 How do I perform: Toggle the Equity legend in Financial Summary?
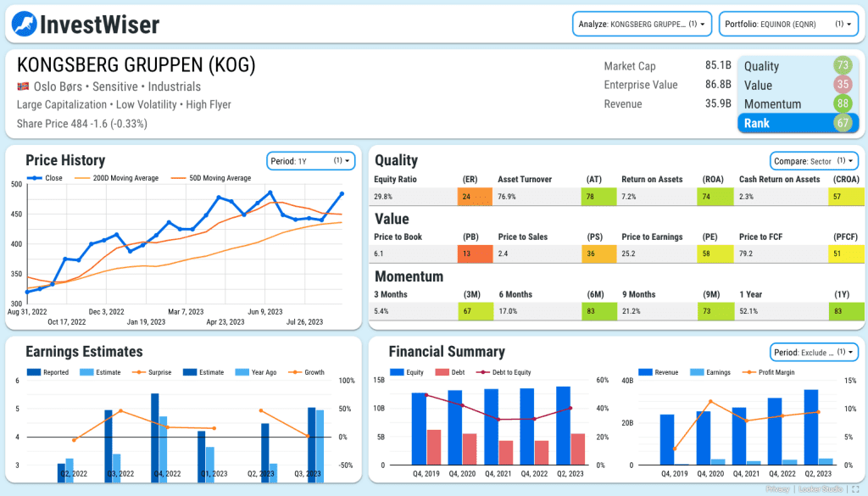click(x=407, y=372)
